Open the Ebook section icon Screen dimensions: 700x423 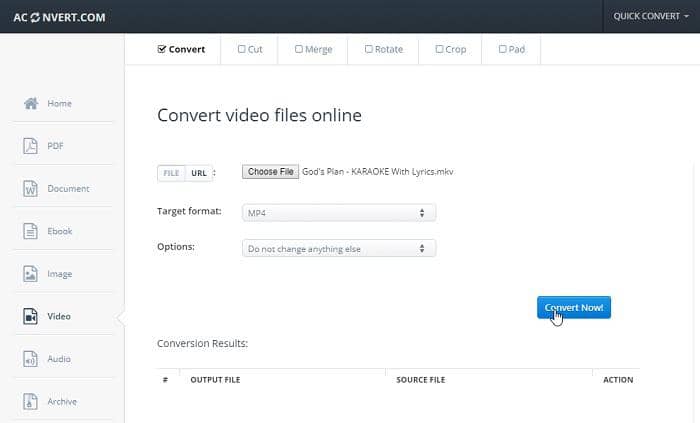click(x=30, y=231)
